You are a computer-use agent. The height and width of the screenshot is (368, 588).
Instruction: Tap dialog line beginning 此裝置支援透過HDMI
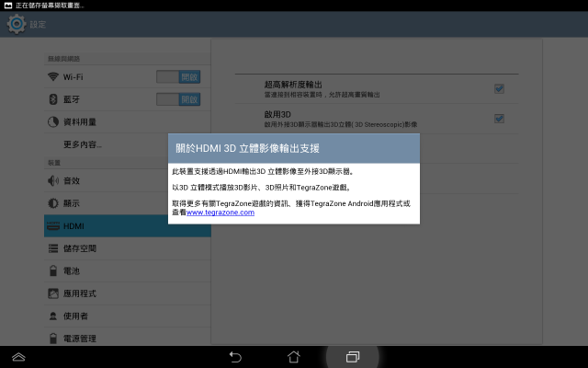tap(263, 171)
